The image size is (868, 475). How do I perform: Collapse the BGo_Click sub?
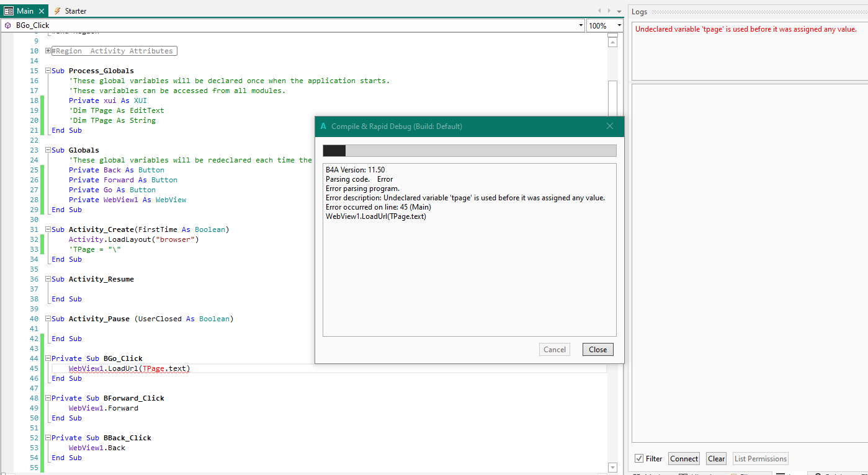[x=48, y=358]
